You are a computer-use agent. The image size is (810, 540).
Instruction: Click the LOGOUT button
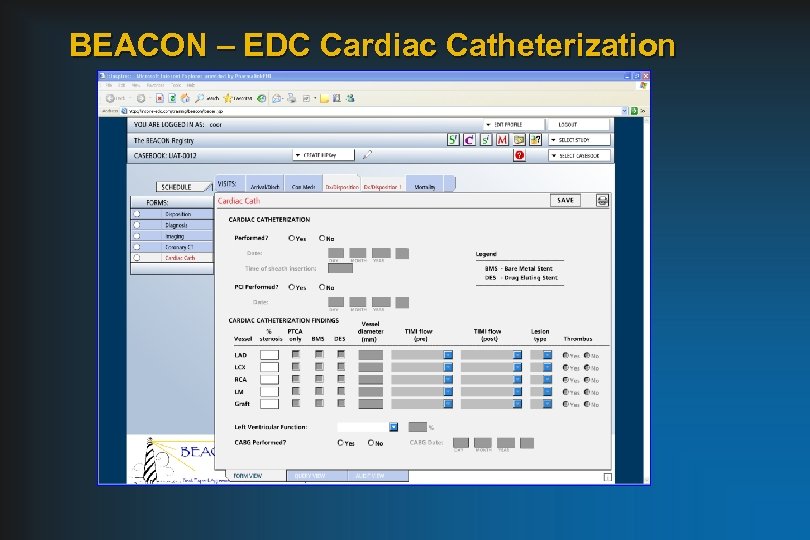click(579, 125)
